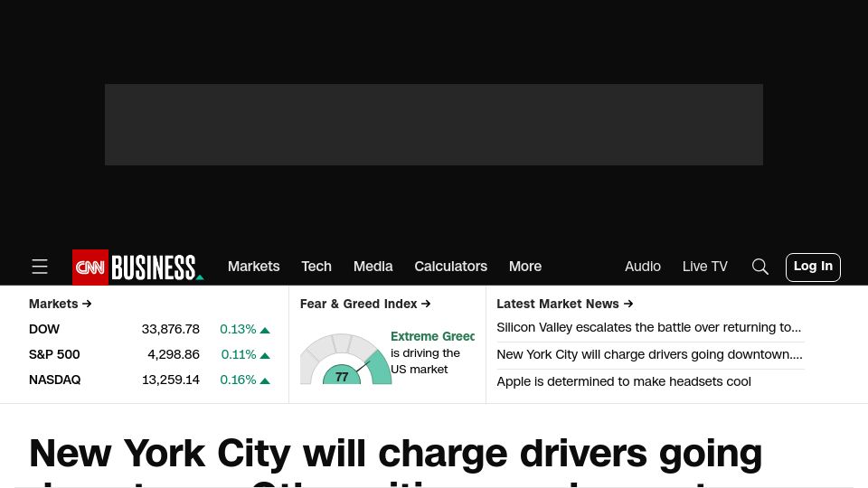The height and width of the screenshot is (488, 868).
Task: Click the Extreme Greed label
Action: coord(432,336)
